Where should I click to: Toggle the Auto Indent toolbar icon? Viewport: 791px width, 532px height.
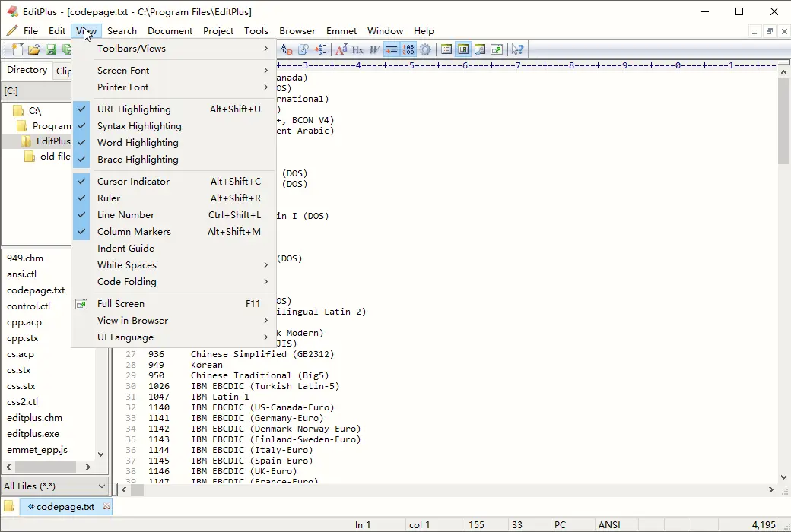(391, 49)
